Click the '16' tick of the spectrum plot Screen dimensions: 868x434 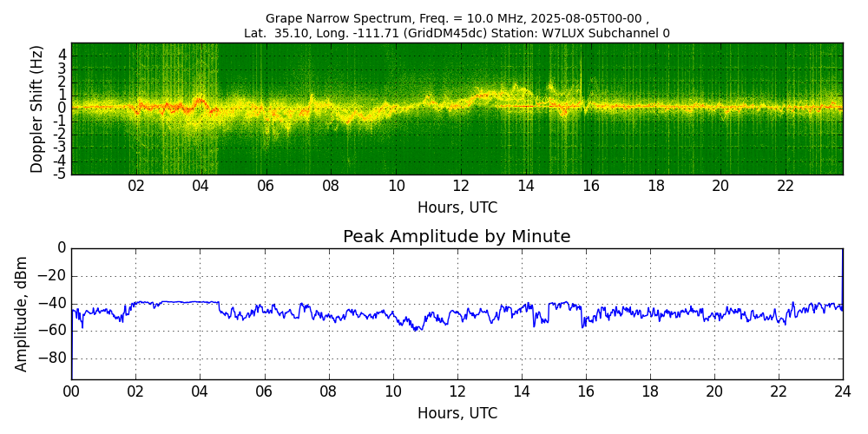(590, 186)
